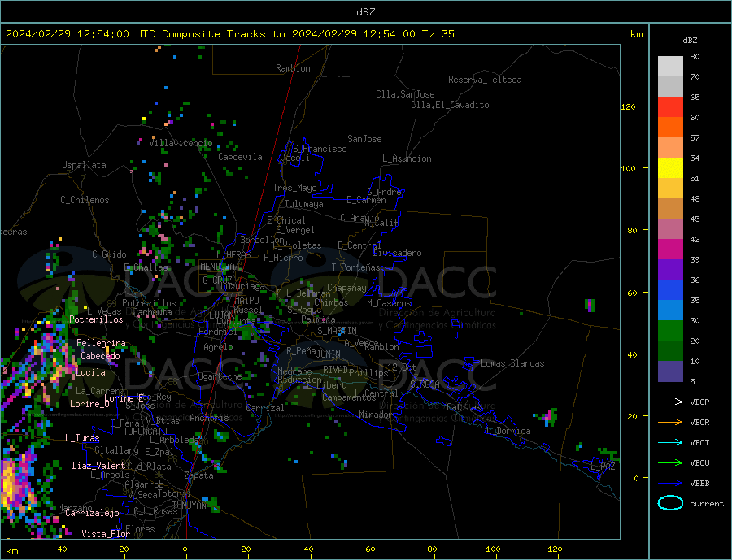Click the 'L_Tunas' map label
This screenshot has height=560, width=732.
pos(83,438)
